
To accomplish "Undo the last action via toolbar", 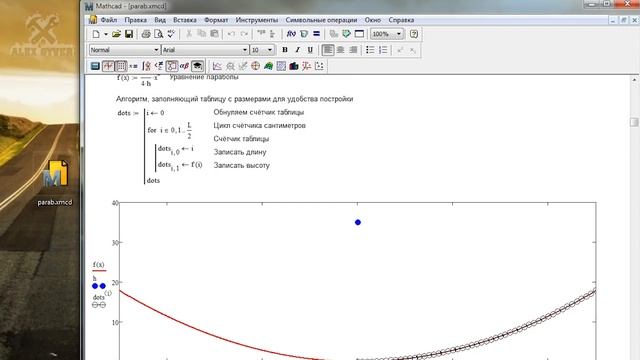I will [231, 34].
